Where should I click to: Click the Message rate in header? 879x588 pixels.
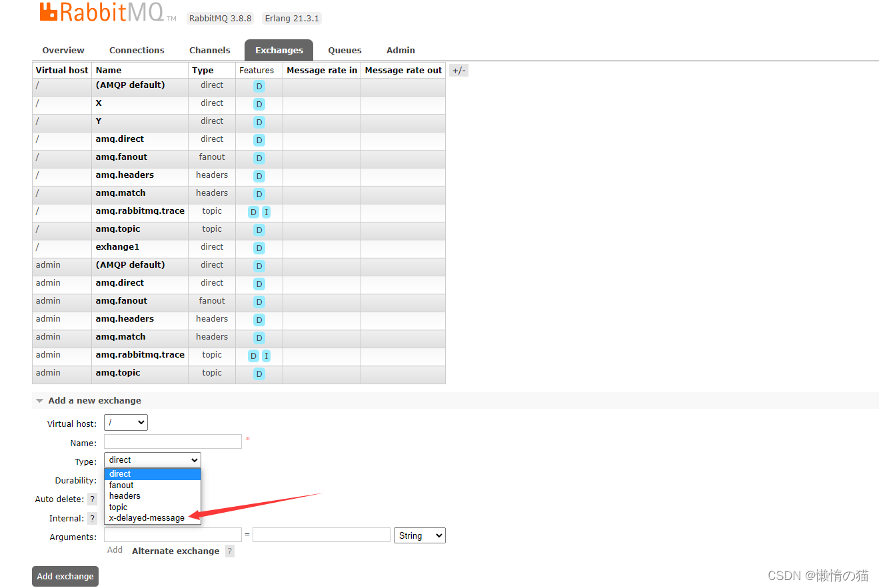click(322, 70)
